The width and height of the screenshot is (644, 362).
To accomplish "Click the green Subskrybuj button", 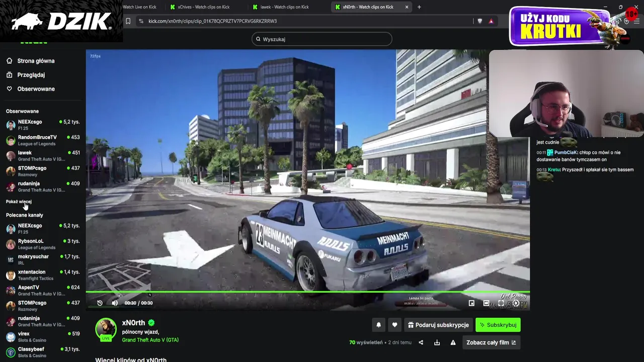I will point(498,325).
